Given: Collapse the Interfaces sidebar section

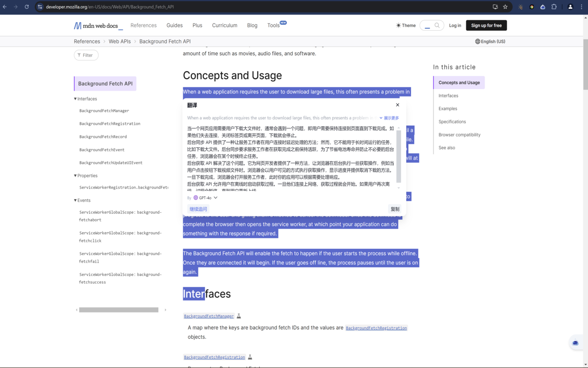Looking at the screenshot, I should pos(85,99).
